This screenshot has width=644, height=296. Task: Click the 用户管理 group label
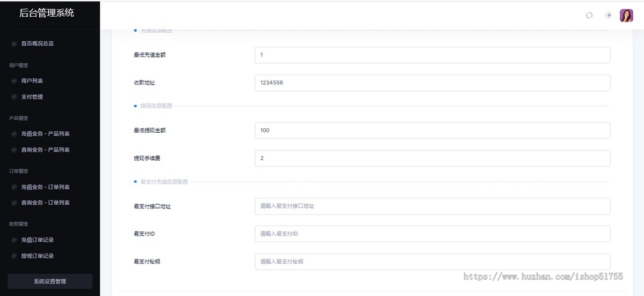pyautogui.click(x=18, y=66)
